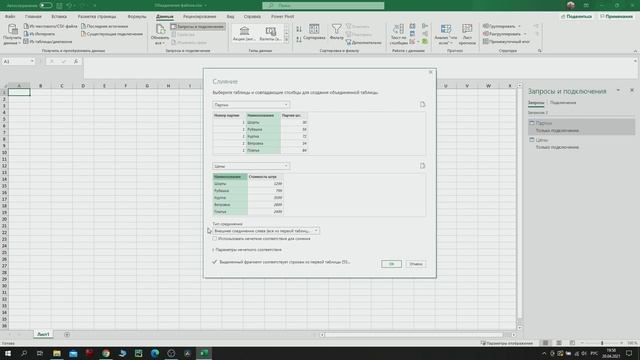This screenshot has height=360, width=640.
Task: Switch to the Page Layout ribbon tab
Action: pos(97,17)
